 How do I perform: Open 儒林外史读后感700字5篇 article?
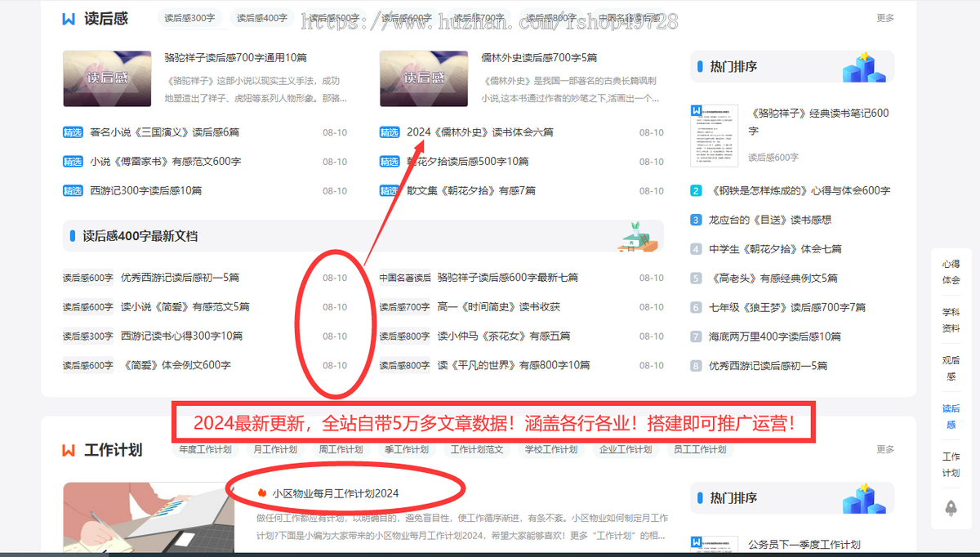coord(539,58)
